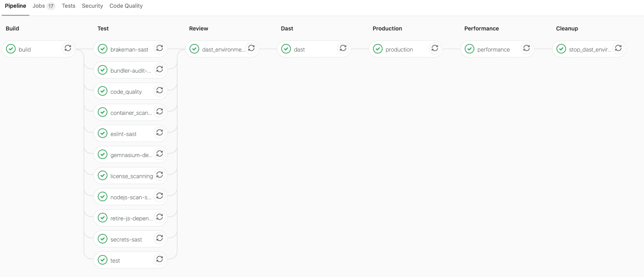Open the Code Quality tab
The height and width of the screenshot is (277, 644).
pos(126,6)
